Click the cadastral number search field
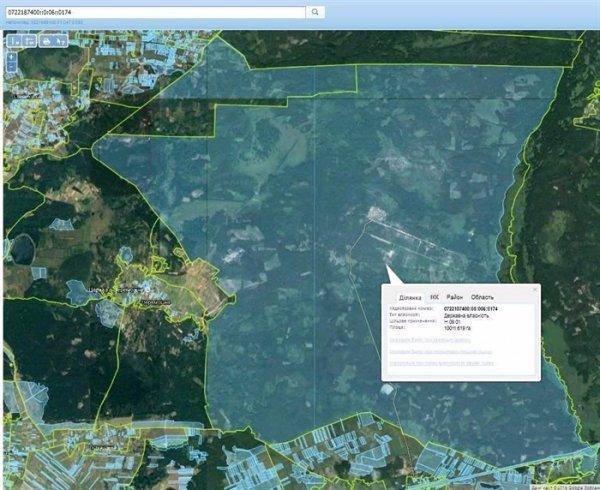 [152, 11]
